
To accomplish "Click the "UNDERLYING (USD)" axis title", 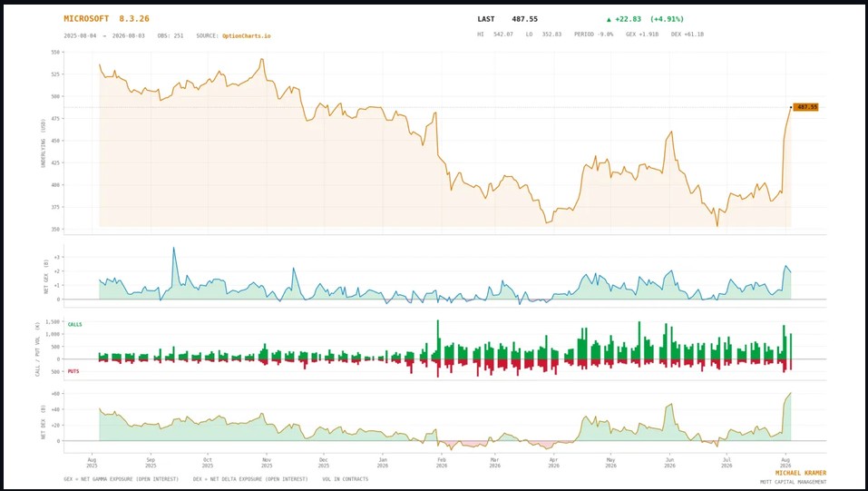I will (44, 143).
